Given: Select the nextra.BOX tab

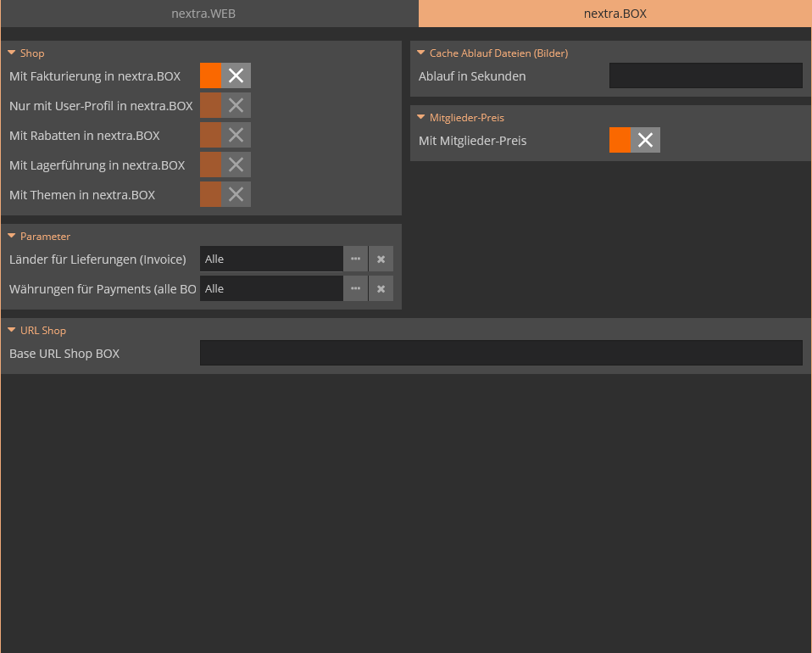Looking at the screenshot, I should (x=614, y=14).
